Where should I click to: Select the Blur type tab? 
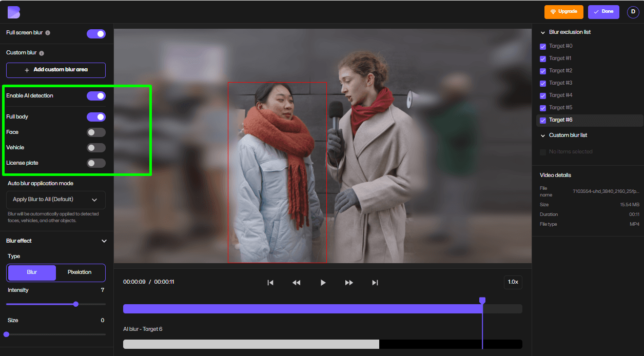[x=31, y=272]
